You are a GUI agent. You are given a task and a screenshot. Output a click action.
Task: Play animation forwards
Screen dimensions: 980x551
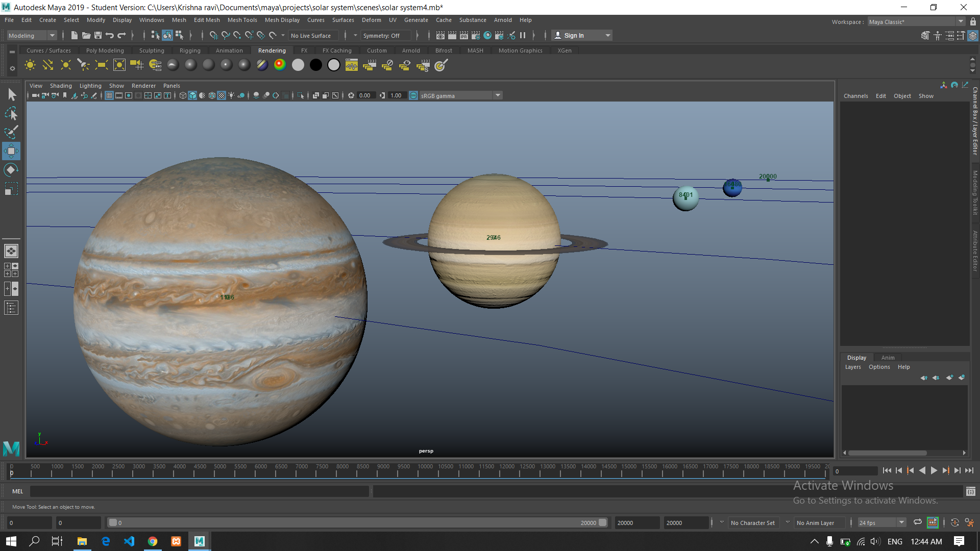[x=934, y=470]
